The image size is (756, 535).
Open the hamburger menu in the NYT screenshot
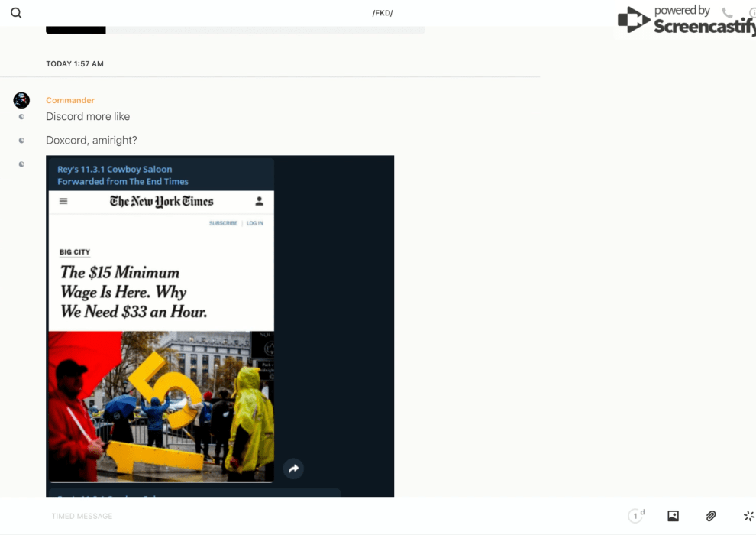pyautogui.click(x=63, y=202)
